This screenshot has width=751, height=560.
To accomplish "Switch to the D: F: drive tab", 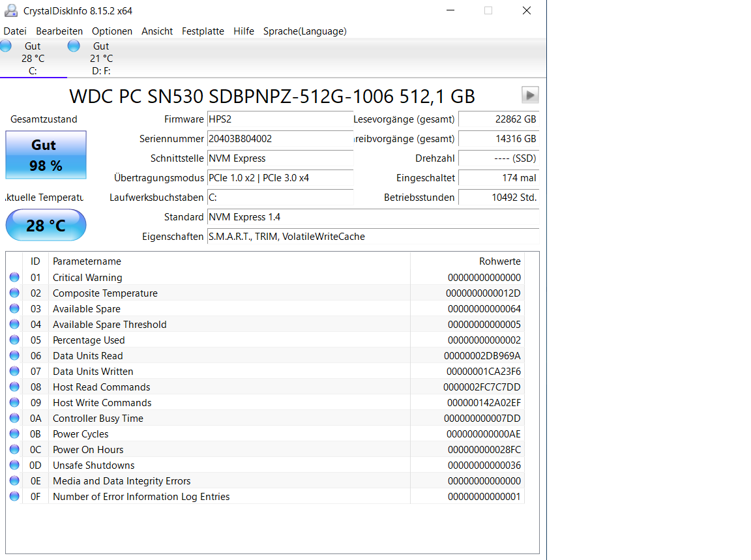I will click(101, 59).
